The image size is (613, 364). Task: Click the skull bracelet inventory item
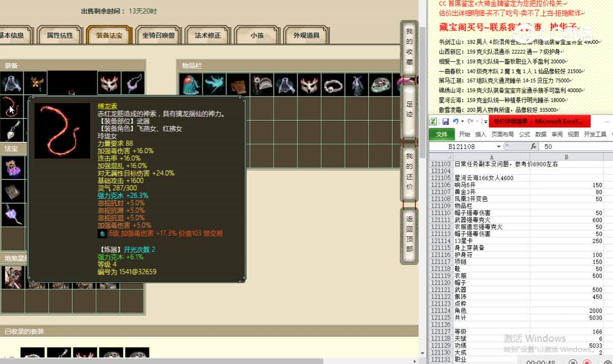[333, 84]
